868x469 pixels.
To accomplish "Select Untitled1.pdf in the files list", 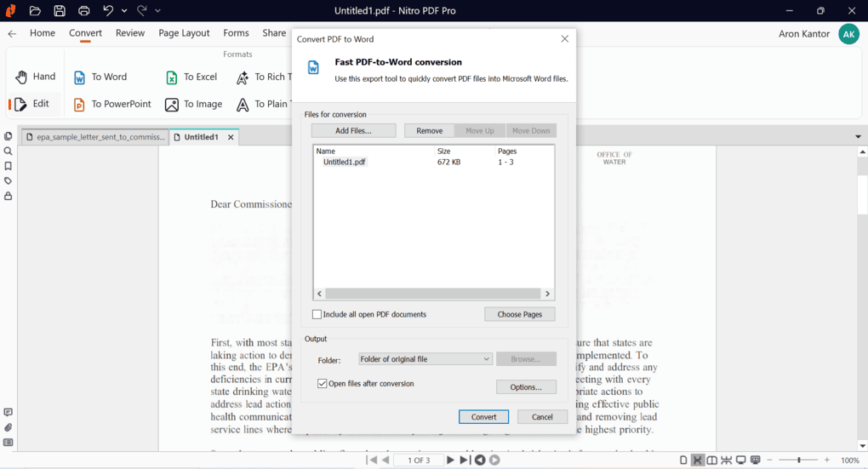I will 345,163.
